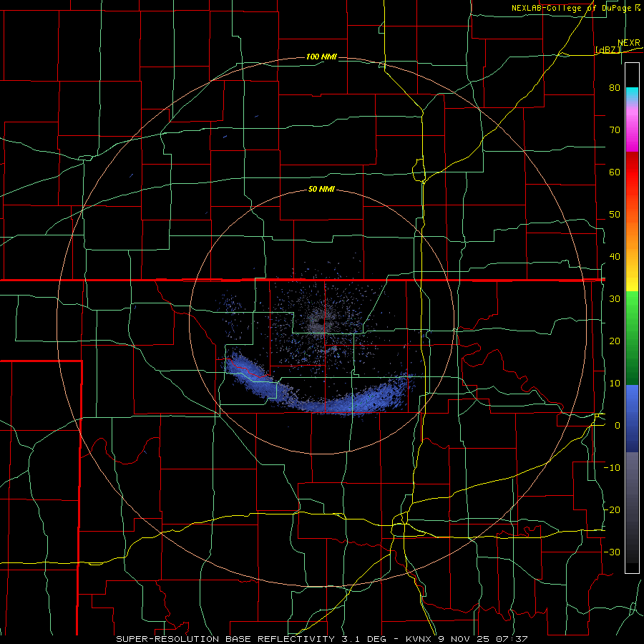The image size is (644, 644).
Task: Click the 20 value on the dBZ scale
Action: (615, 341)
